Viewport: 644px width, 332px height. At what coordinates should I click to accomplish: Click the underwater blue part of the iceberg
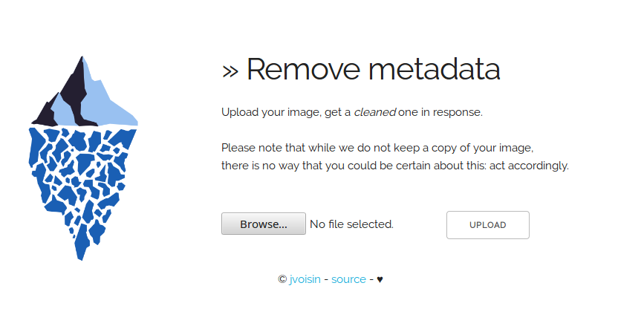coord(82,178)
